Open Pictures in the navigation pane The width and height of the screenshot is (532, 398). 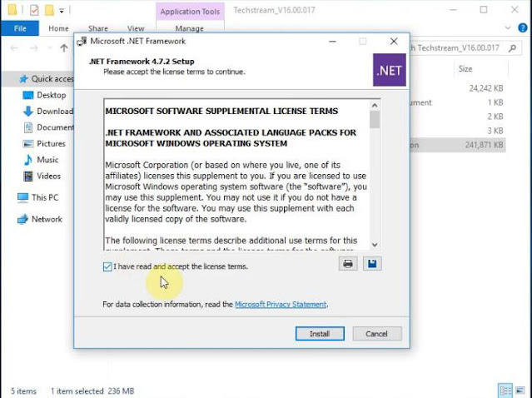coord(44,144)
